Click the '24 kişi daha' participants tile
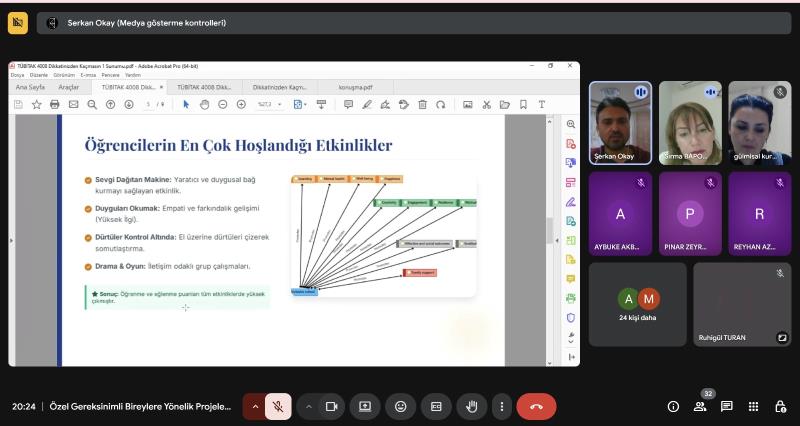Image resolution: width=800 pixels, height=426 pixels. coord(637,304)
